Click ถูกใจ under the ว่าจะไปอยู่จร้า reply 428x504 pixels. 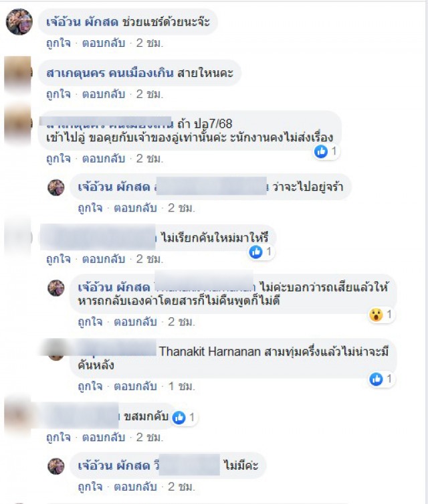90,208
